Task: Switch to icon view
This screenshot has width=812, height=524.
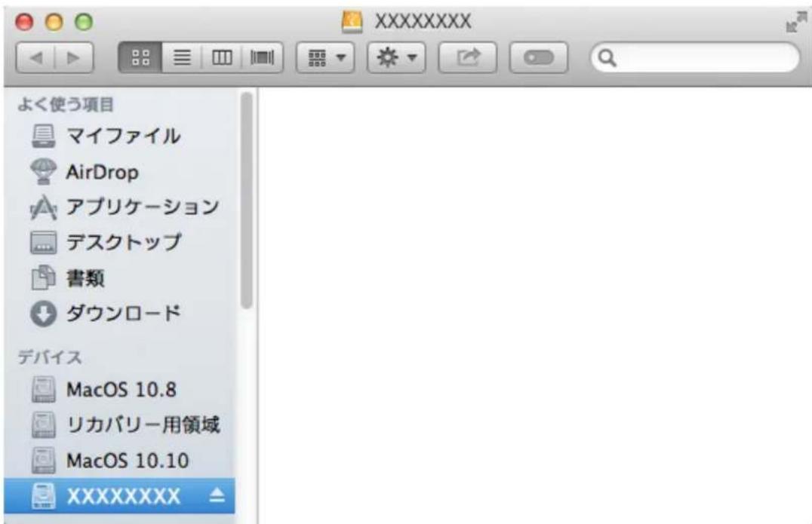Action: [x=140, y=57]
